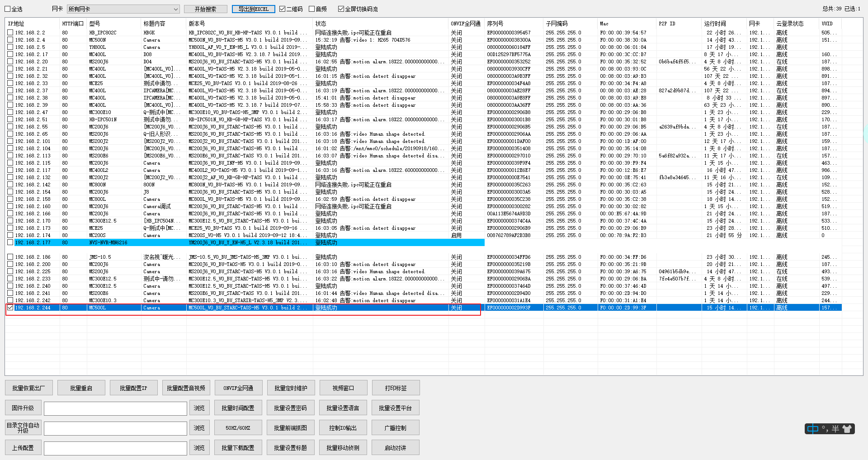Viewport: 868px width, 460px height.
Task: Open the 视频窗口 video window button
Action: coord(343,388)
